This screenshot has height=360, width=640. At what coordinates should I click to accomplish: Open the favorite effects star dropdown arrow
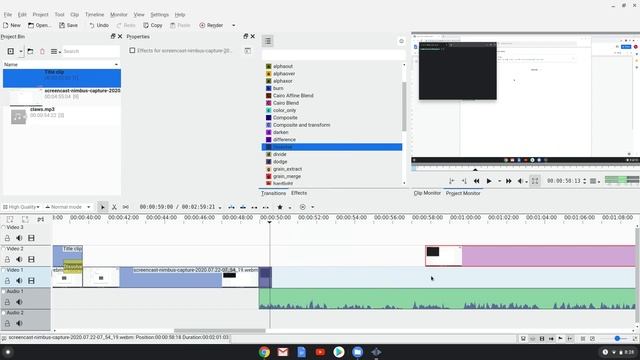point(290,207)
